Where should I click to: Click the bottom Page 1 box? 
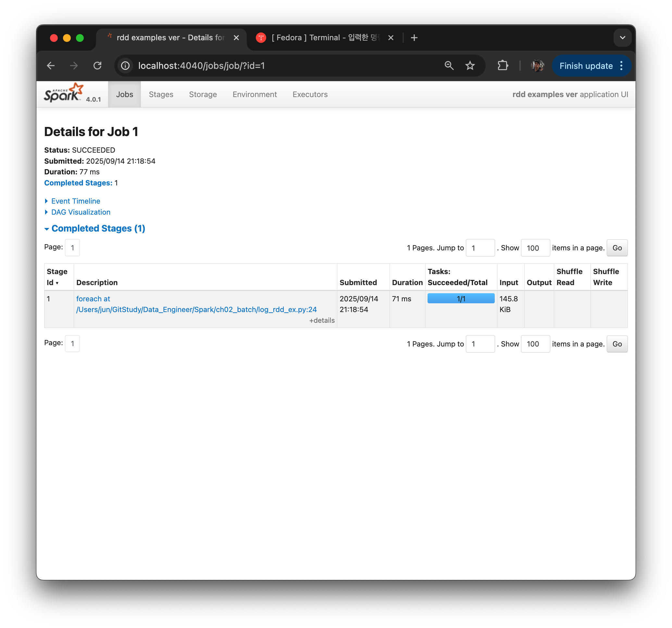72,344
